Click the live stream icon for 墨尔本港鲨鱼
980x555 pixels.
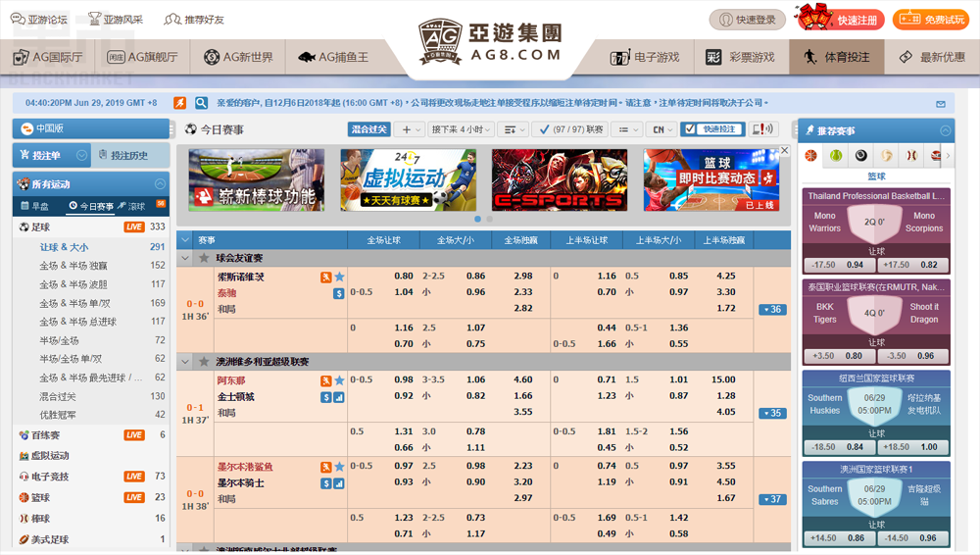point(326,467)
